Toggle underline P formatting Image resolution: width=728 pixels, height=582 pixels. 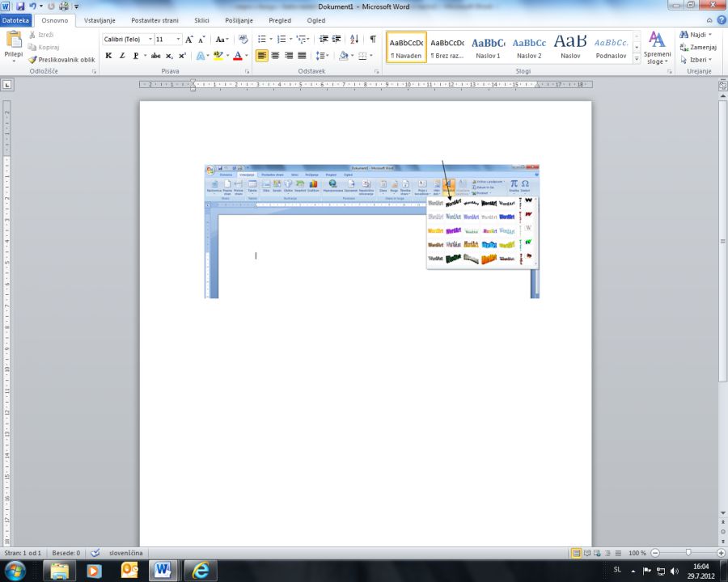point(136,56)
